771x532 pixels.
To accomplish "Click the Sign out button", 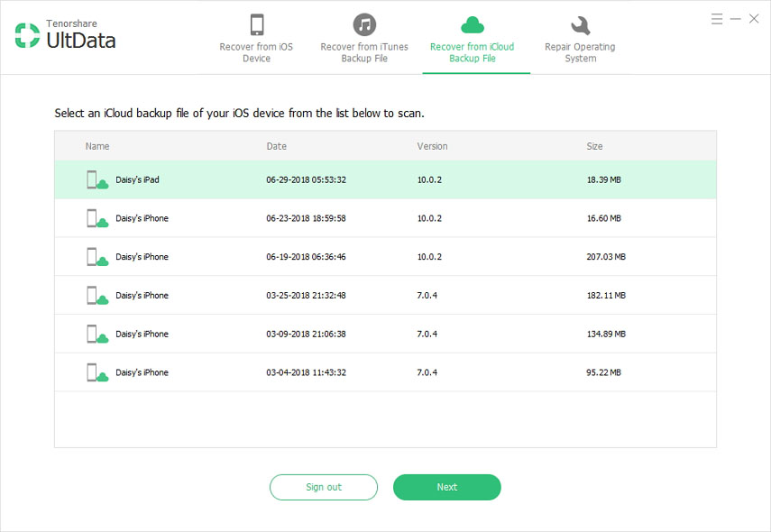I will 323,487.
